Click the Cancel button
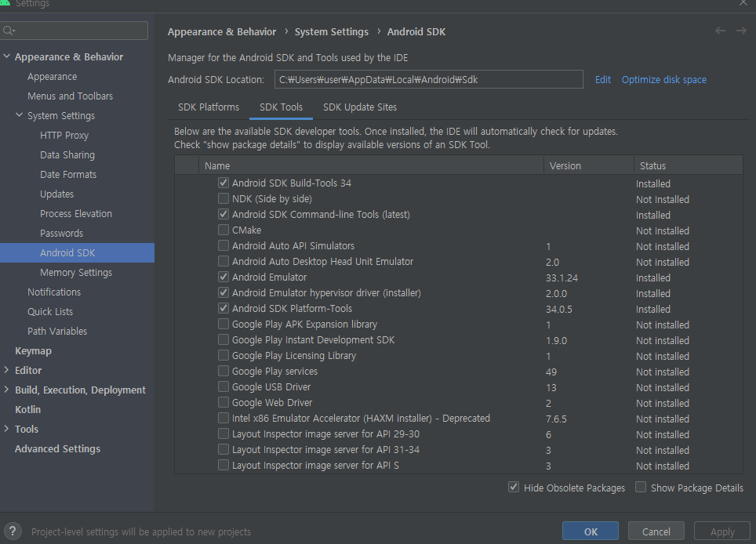 pyautogui.click(x=656, y=531)
